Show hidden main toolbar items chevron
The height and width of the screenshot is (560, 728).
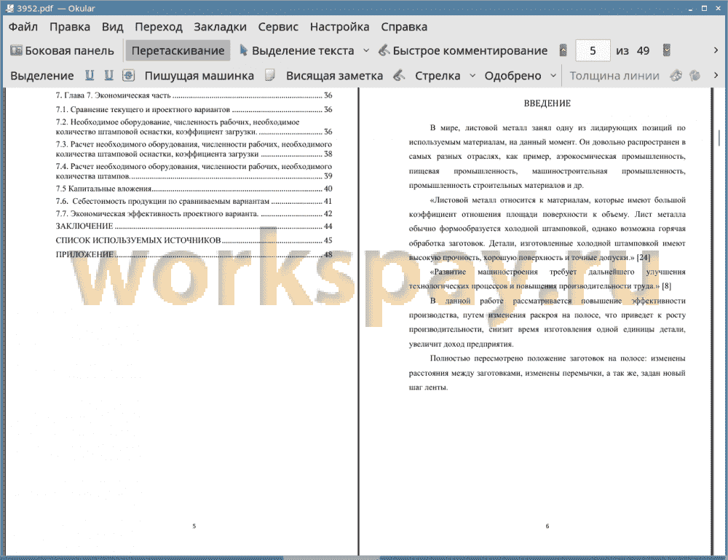pyautogui.click(x=716, y=50)
